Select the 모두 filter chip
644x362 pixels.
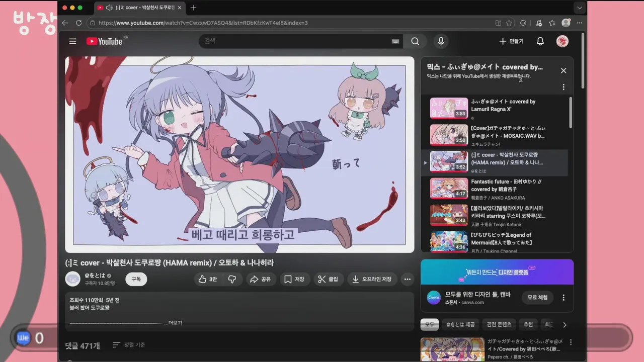click(x=429, y=324)
